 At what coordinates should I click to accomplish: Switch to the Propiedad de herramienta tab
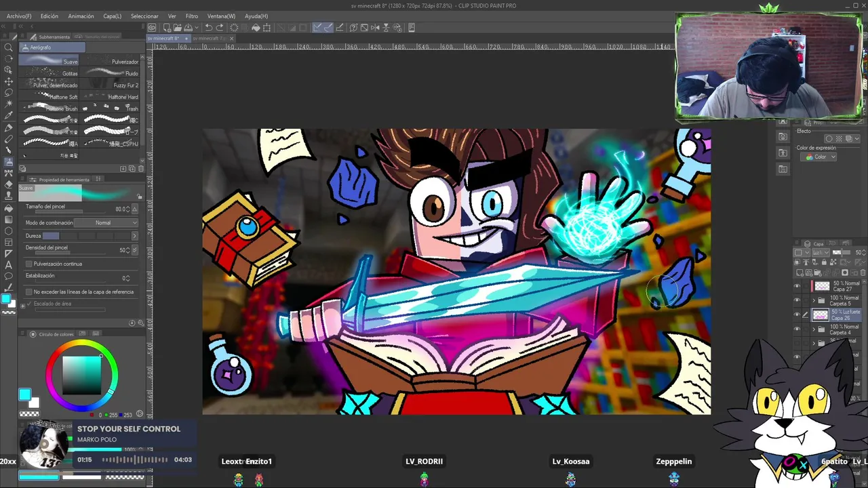point(61,180)
